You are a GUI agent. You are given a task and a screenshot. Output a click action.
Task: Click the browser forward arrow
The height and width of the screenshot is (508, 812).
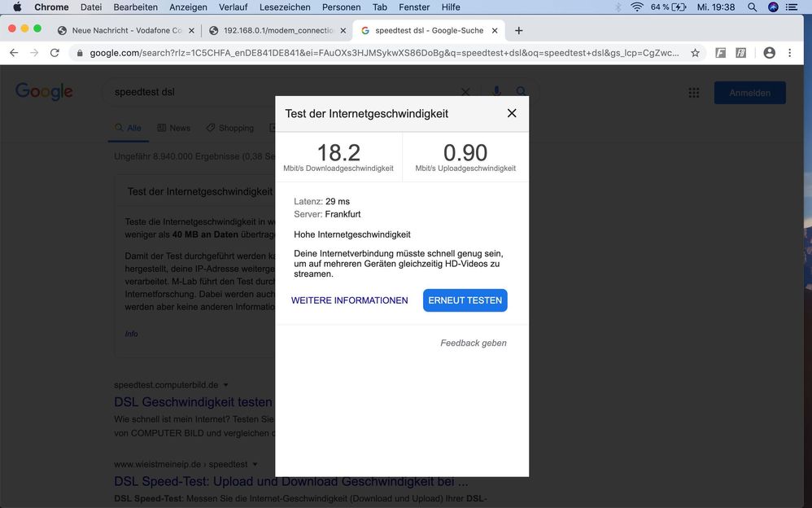click(34, 53)
